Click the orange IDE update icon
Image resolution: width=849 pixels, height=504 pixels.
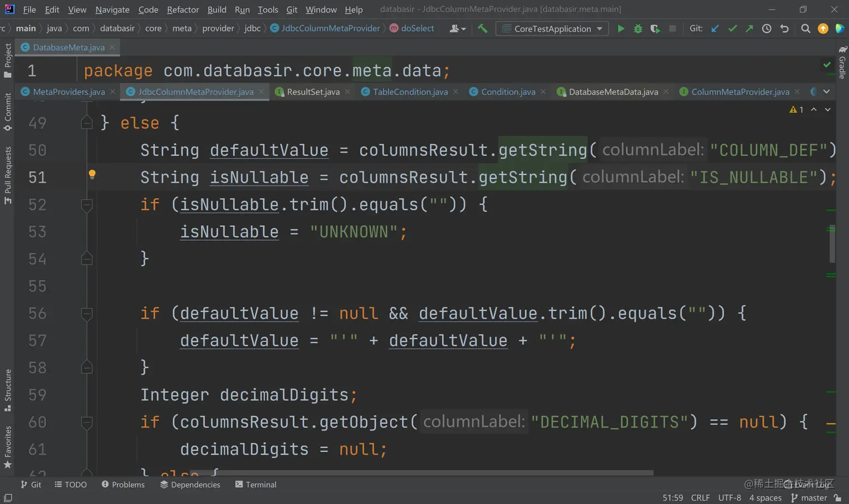tap(823, 29)
